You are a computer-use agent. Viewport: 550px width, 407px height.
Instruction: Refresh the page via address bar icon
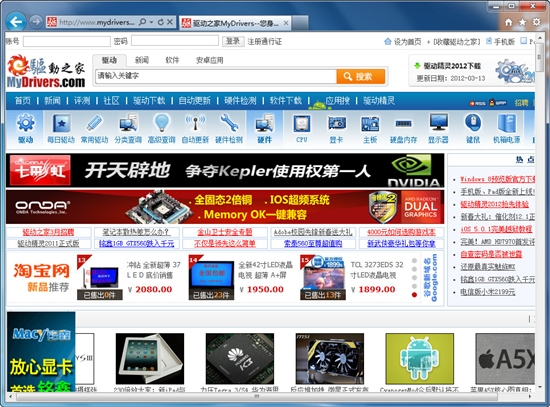pos(160,22)
